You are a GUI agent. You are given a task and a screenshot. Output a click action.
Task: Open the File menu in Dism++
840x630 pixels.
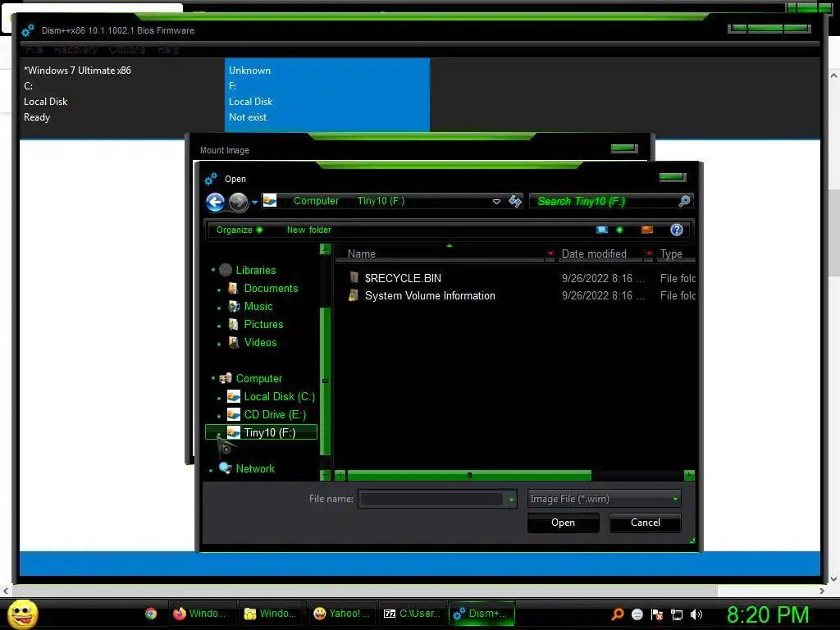click(34, 49)
